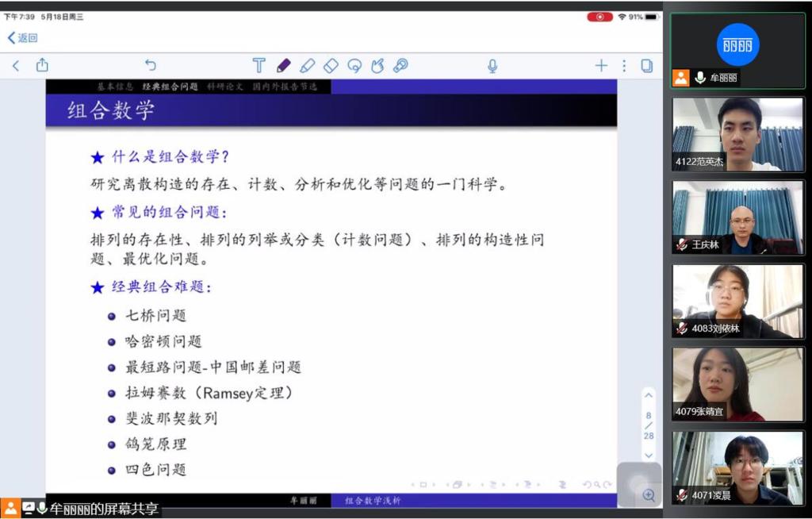Tap the 返回 back button
812x519 pixels.
tap(22, 37)
